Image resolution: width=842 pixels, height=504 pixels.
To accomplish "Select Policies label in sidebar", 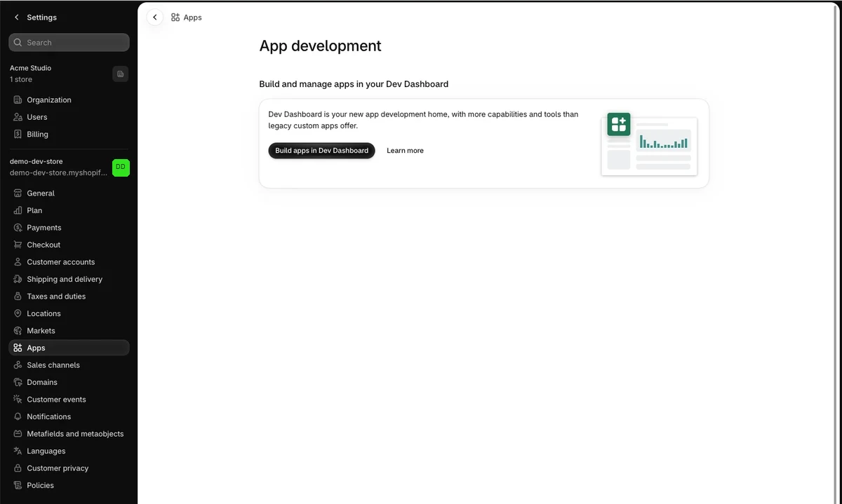I will tap(40, 485).
